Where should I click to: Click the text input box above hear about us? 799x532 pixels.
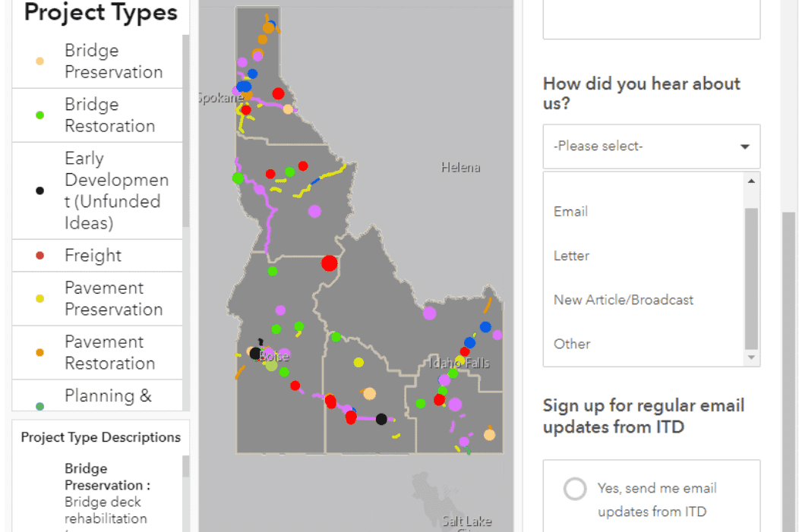pyautogui.click(x=651, y=19)
